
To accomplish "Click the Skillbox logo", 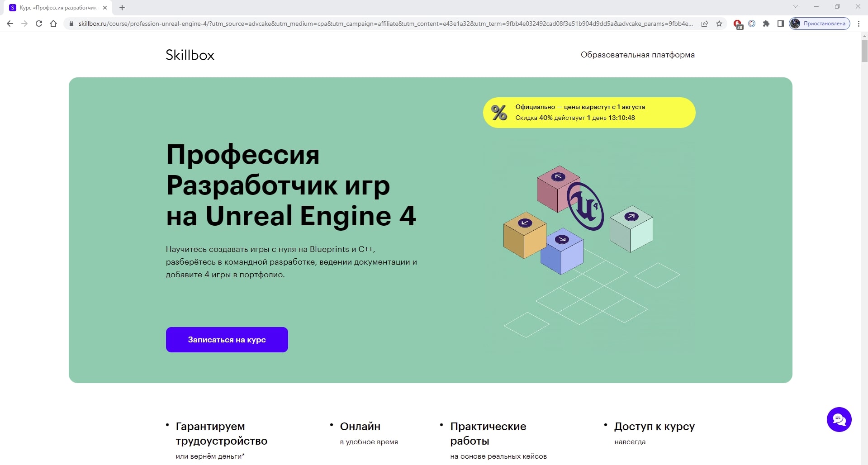I will (x=190, y=55).
